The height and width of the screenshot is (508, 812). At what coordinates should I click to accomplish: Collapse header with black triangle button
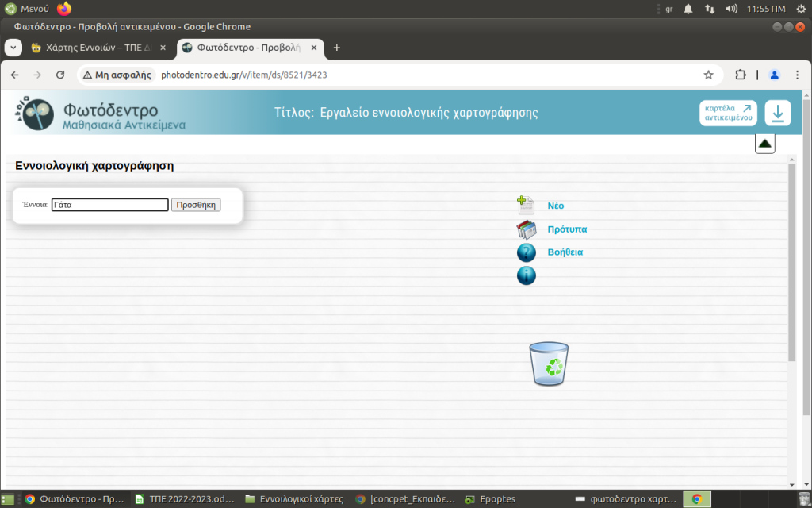click(x=764, y=144)
